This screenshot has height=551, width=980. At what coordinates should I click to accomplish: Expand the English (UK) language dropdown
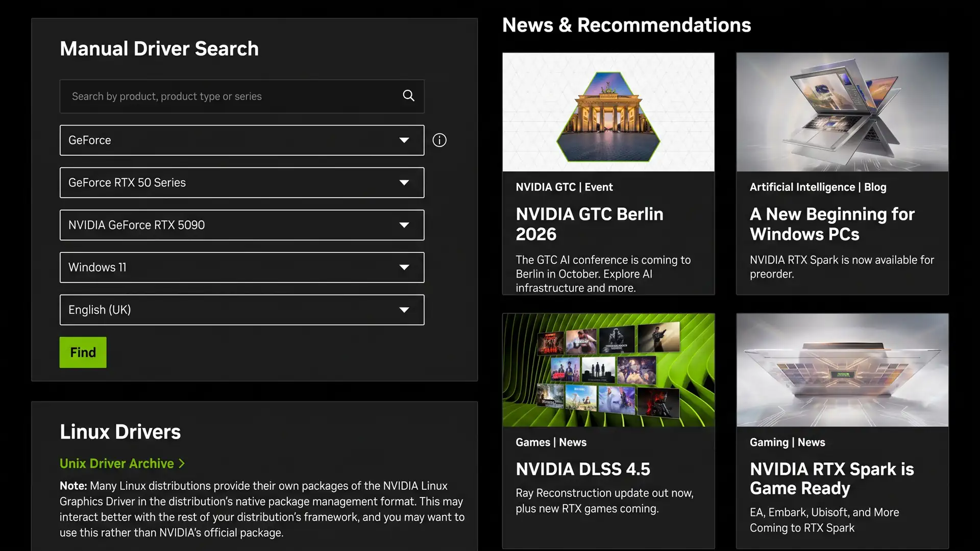pos(242,310)
